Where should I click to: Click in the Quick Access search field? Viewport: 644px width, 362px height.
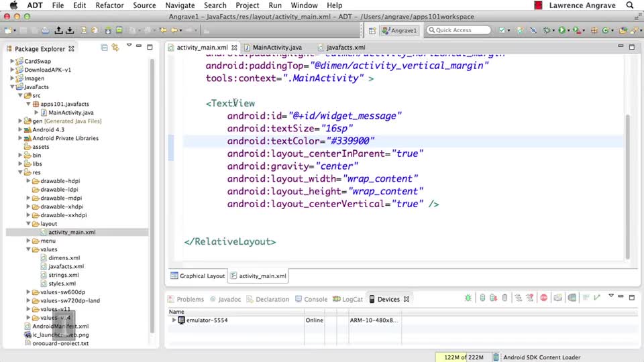(458, 30)
